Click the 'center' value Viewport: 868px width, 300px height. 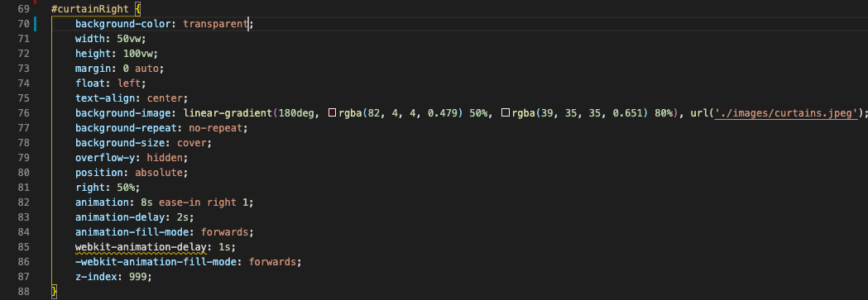point(165,98)
